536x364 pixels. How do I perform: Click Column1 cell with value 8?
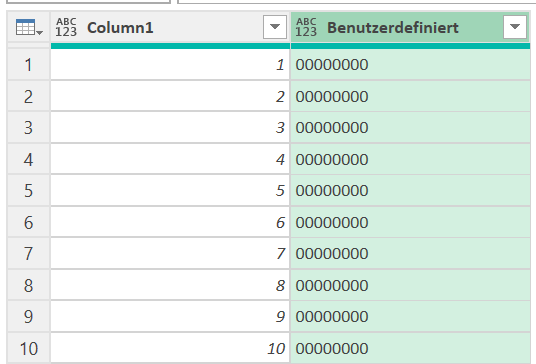(170, 285)
